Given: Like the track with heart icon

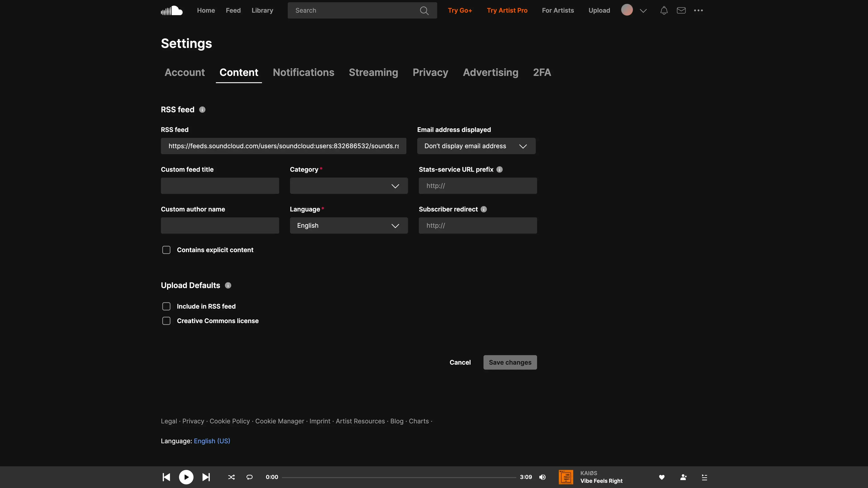Looking at the screenshot, I should click(661, 477).
